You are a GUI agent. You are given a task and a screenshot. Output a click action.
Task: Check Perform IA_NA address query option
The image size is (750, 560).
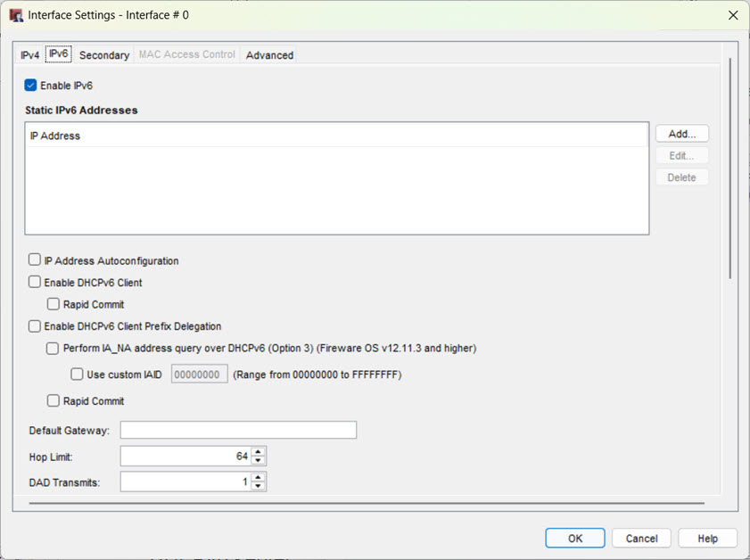[x=52, y=349]
